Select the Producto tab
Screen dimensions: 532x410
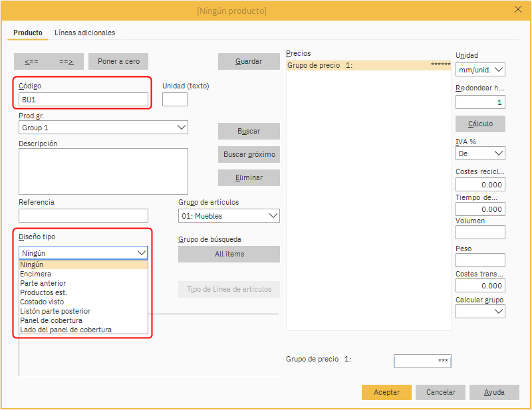click(x=28, y=33)
